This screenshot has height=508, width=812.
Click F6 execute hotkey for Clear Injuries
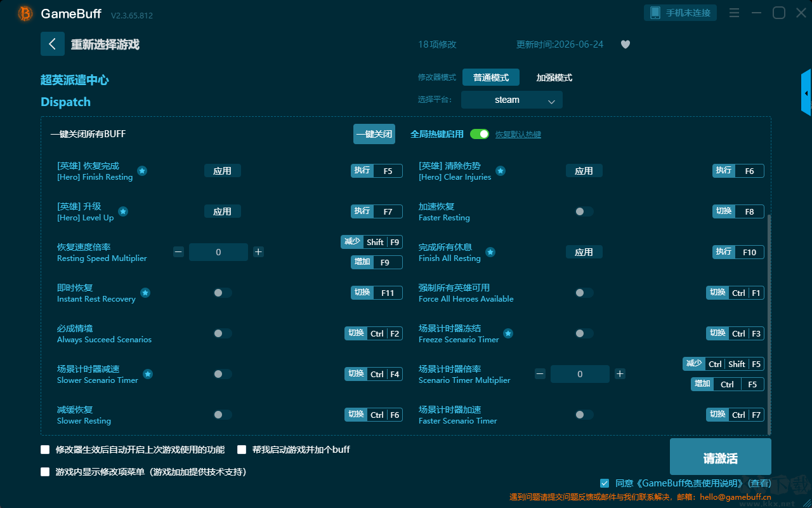pos(738,171)
